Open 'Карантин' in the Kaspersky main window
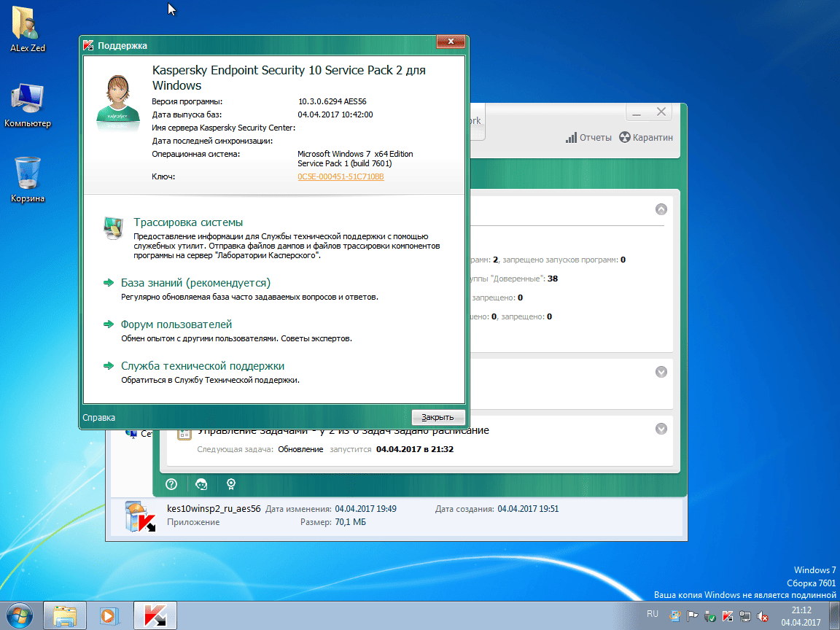Image resolution: width=840 pixels, height=630 pixels. click(653, 138)
